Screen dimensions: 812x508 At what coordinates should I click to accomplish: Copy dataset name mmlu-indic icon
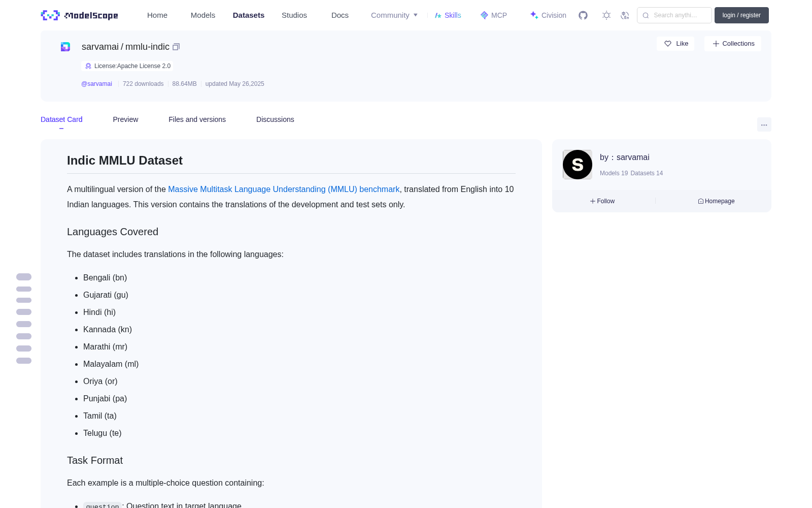point(176,47)
